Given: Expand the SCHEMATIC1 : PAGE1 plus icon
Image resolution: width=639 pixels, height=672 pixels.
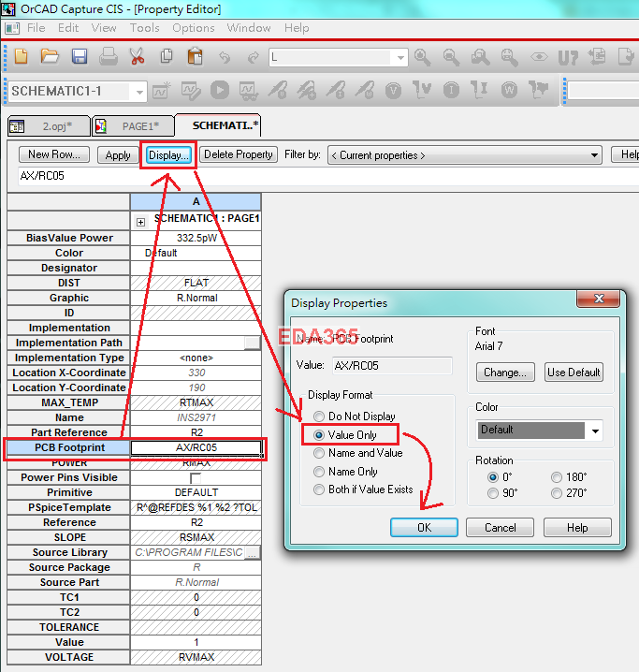Looking at the screenshot, I should point(140,222).
